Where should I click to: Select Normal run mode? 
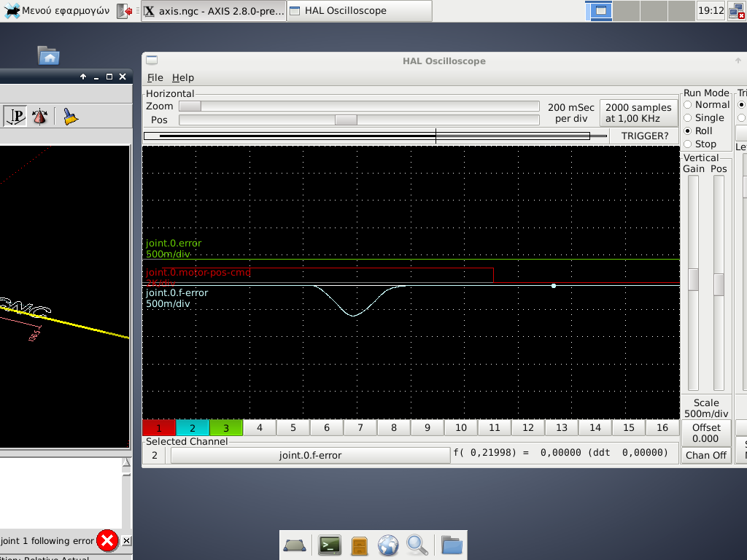[x=688, y=105]
